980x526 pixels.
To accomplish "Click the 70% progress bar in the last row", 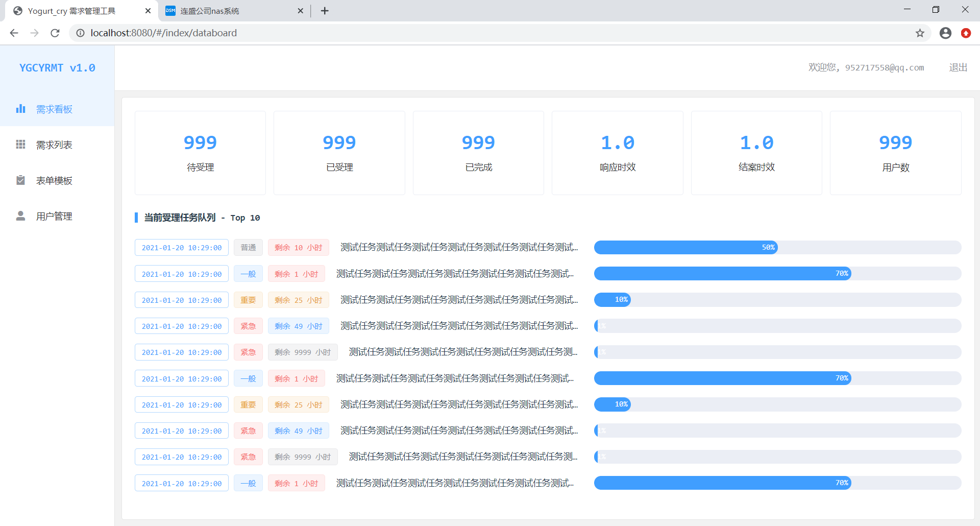I will [x=777, y=483].
